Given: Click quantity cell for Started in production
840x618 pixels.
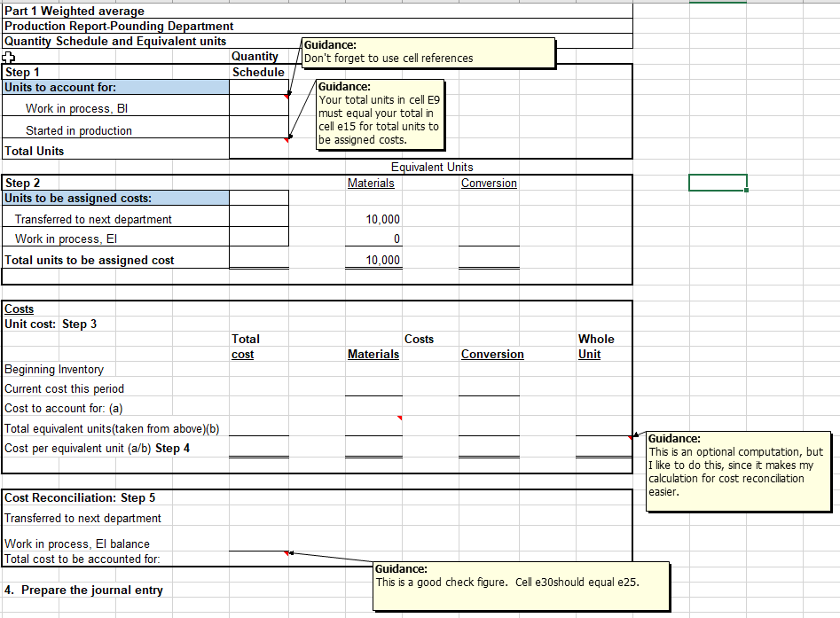Looking at the screenshot, I should tap(259, 127).
